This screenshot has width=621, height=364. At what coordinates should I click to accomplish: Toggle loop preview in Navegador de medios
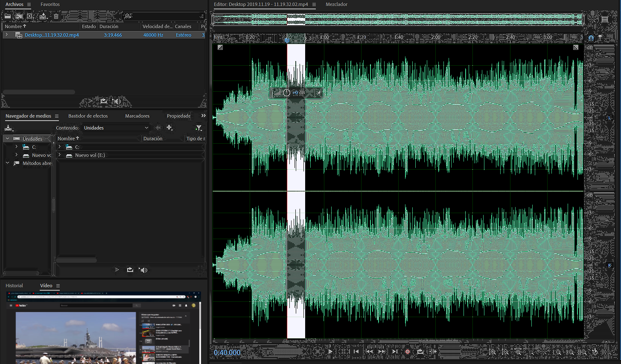pos(130,270)
